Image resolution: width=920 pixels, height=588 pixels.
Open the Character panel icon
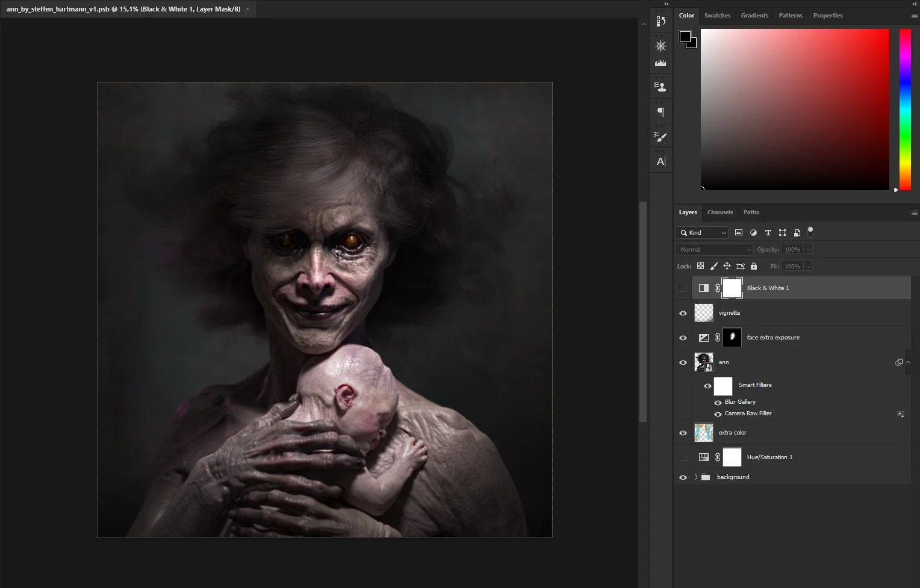click(x=660, y=161)
